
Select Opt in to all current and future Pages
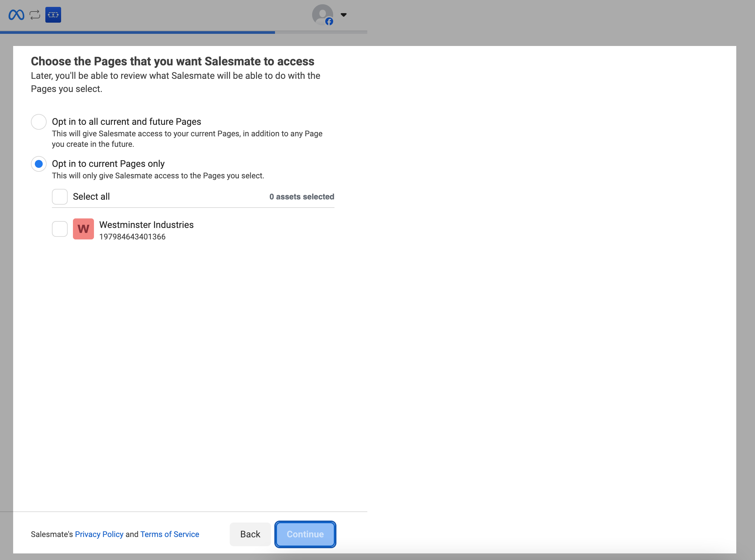(x=39, y=122)
